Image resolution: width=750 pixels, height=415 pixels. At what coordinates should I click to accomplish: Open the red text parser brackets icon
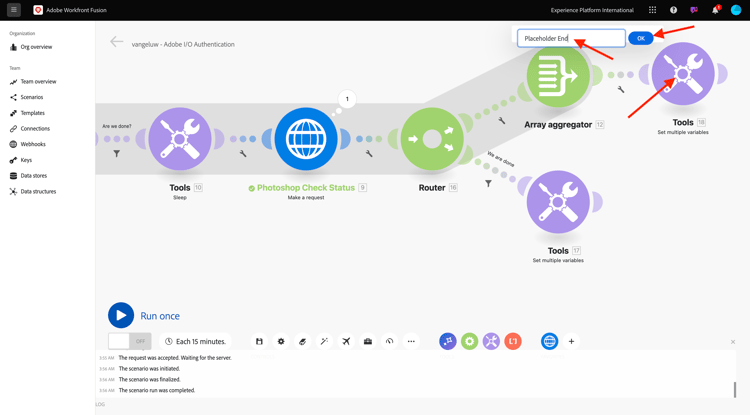(x=513, y=341)
